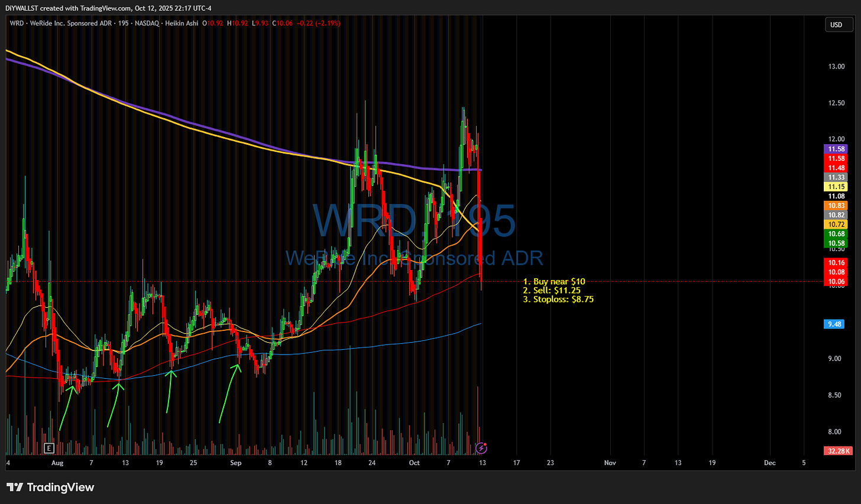This screenshot has height=504, width=861.
Task: Open the lightning quick-action icon on the chart
Action: pos(481,448)
